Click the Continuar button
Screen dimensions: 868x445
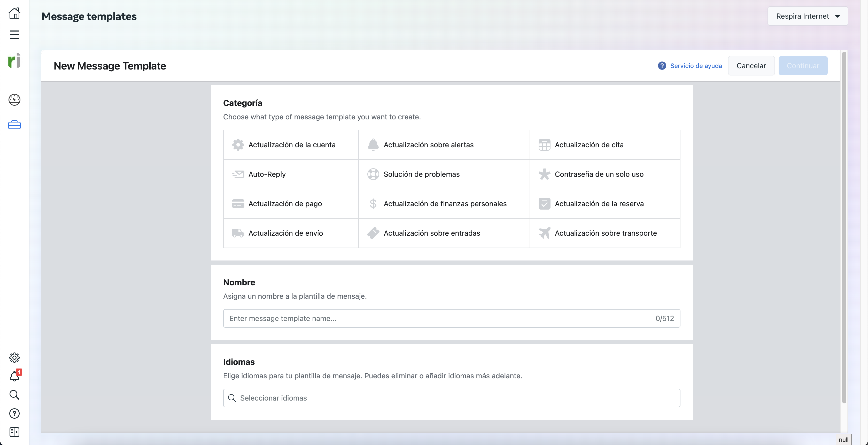803,66
